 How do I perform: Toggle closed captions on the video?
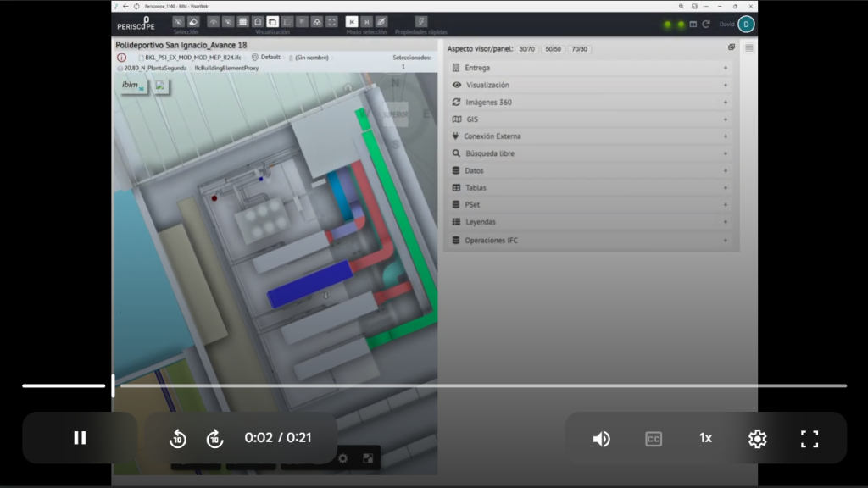(x=654, y=439)
